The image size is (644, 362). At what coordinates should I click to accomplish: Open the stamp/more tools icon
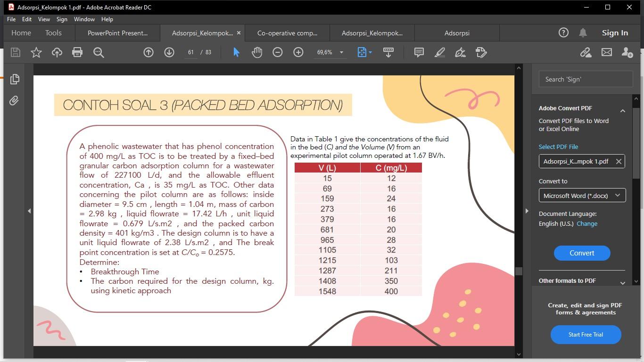[481, 52]
